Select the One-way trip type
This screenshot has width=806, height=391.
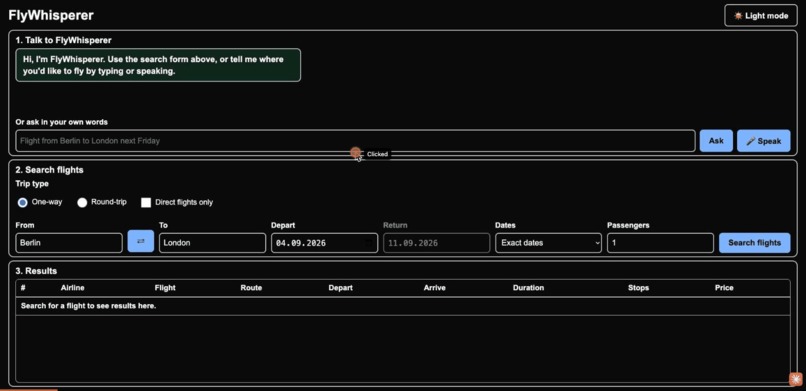(x=23, y=202)
